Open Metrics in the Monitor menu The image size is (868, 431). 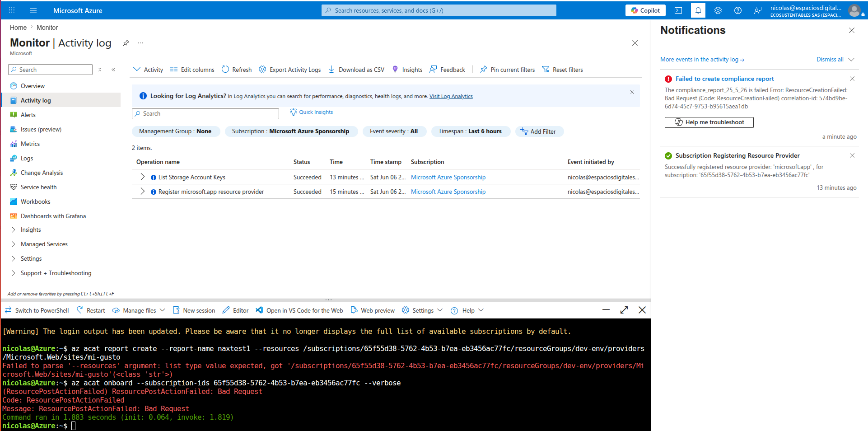pyautogui.click(x=30, y=144)
